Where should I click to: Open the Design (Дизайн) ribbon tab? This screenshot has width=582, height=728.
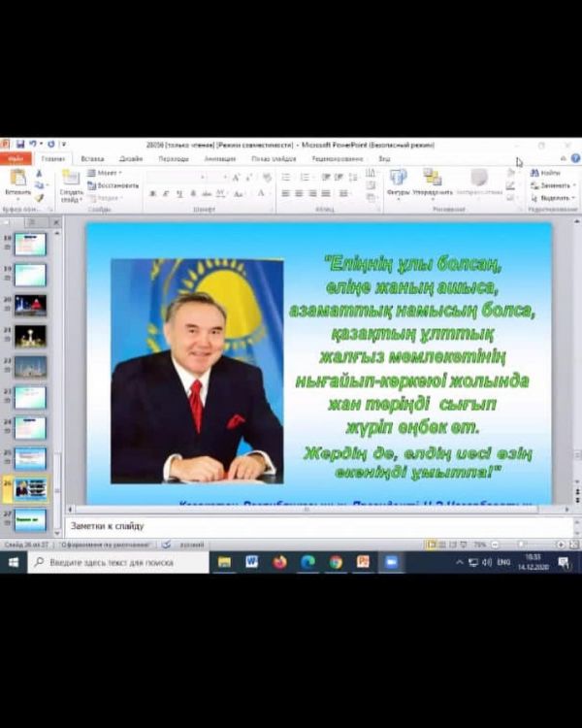click(131, 158)
